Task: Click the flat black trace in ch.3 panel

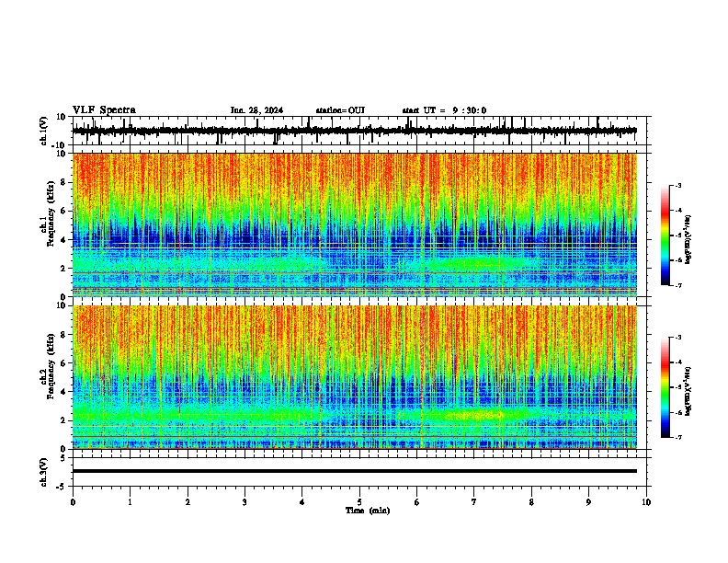Action: click(x=355, y=471)
